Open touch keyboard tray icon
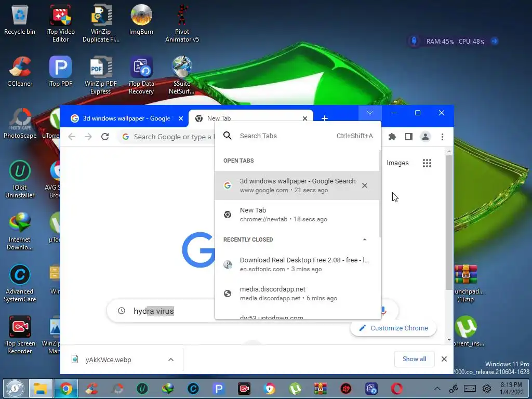This screenshot has height=399, width=532. click(x=470, y=389)
